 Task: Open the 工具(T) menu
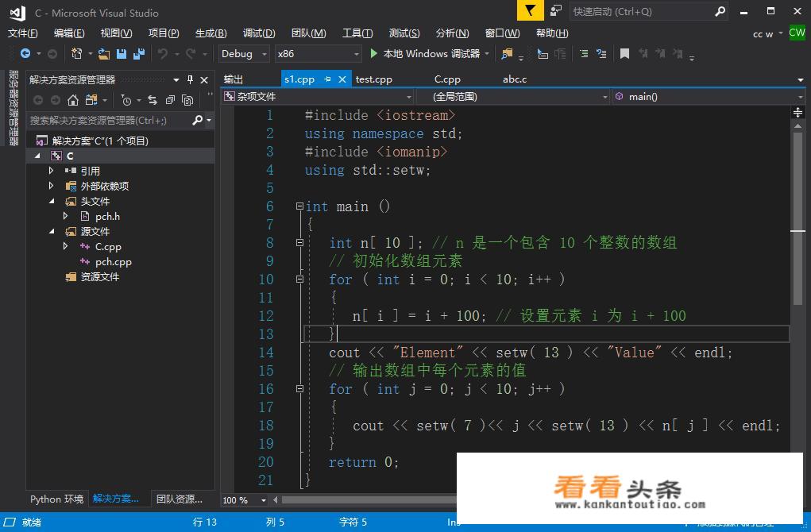357,33
